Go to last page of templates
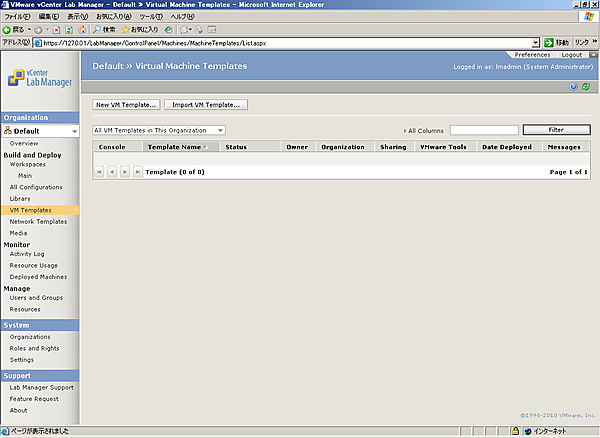600x438 pixels. [138, 172]
